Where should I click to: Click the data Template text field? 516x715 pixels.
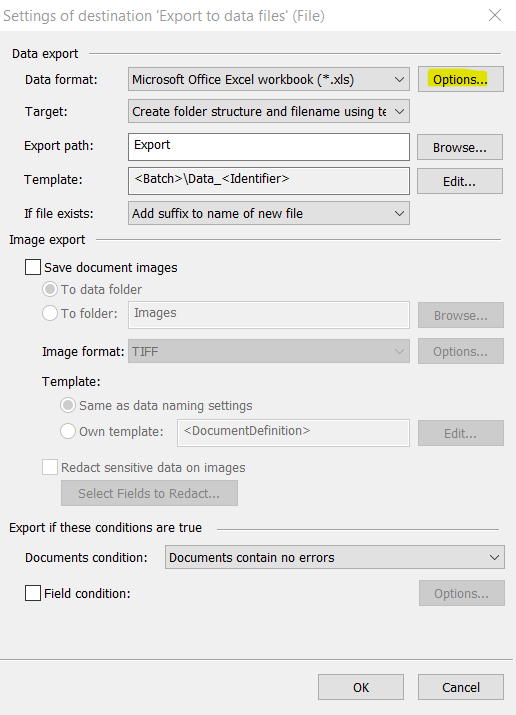[268, 181]
